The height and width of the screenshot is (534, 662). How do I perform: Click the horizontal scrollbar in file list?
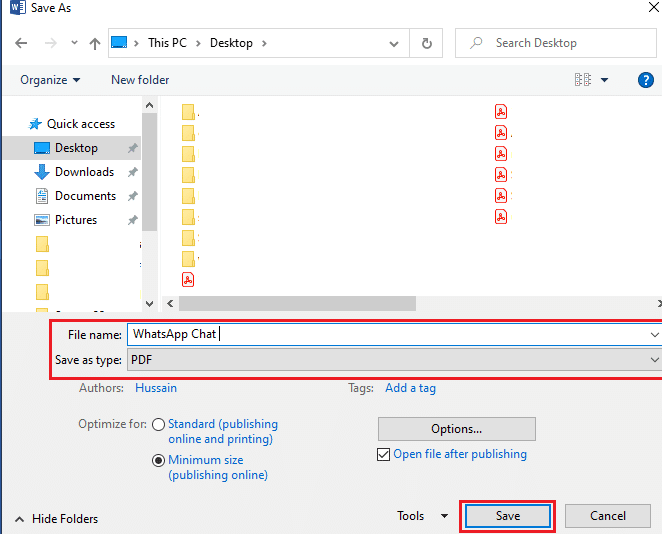[x=297, y=303]
